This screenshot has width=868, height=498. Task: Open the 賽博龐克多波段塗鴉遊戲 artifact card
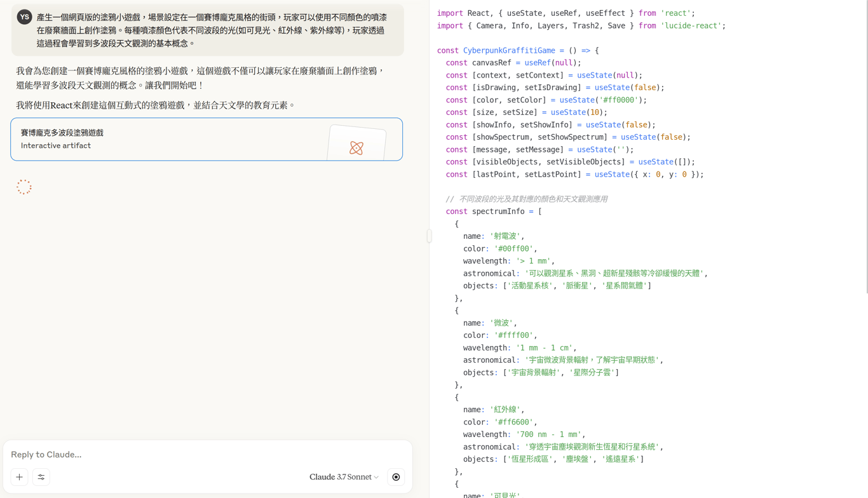(x=207, y=139)
